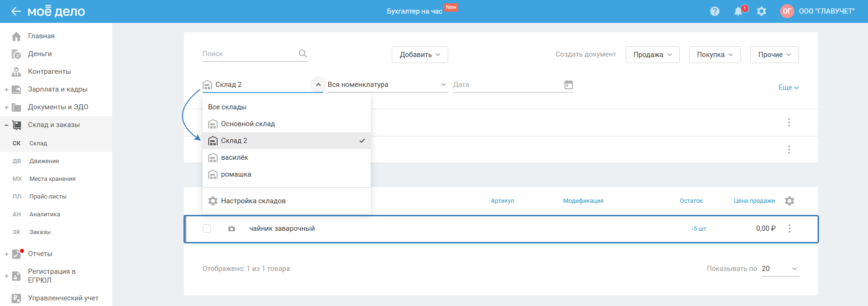Click the Управленческий учет icon

coord(16,298)
